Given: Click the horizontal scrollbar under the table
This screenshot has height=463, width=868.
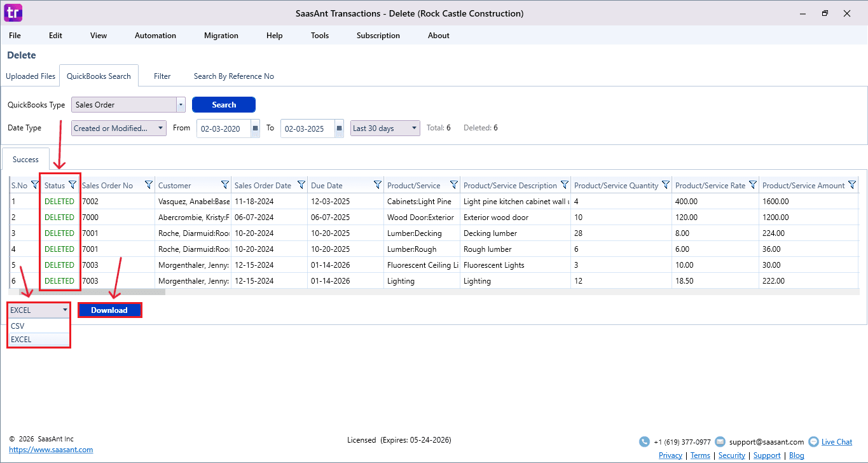Looking at the screenshot, I should [92, 292].
